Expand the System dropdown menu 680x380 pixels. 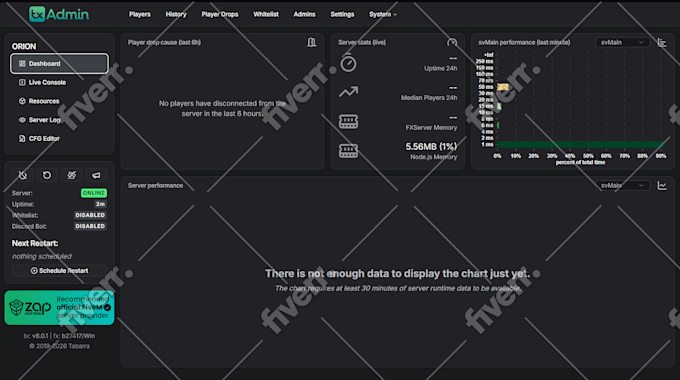382,14
